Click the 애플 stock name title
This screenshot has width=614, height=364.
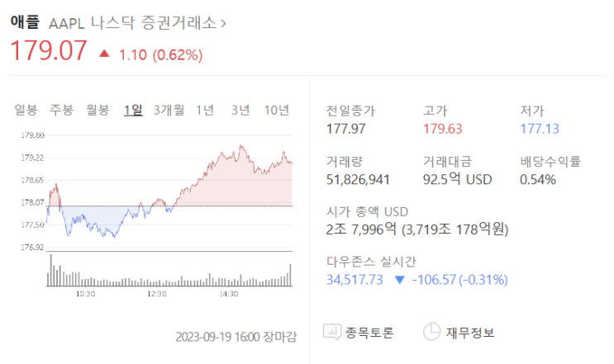pyautogui.click(x=24, y=22)
